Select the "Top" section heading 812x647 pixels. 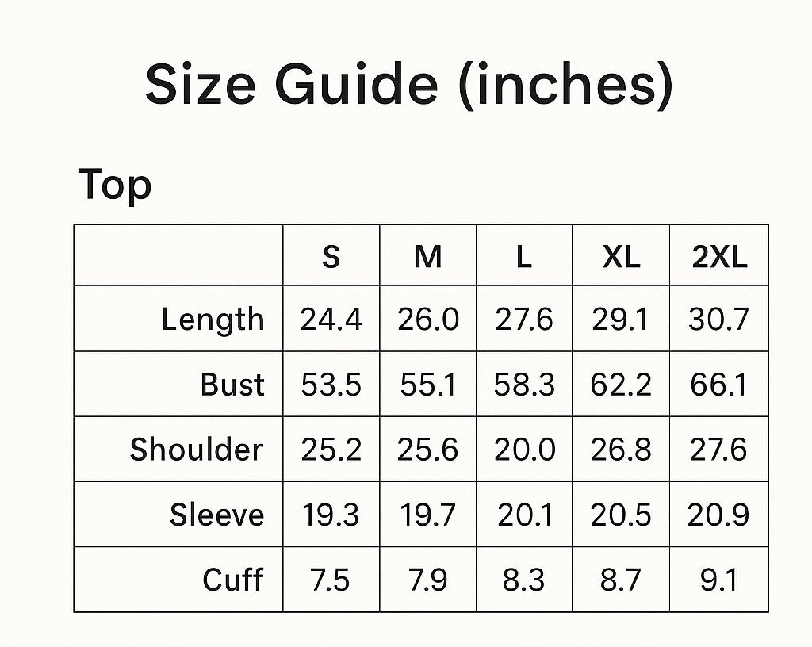115,186
